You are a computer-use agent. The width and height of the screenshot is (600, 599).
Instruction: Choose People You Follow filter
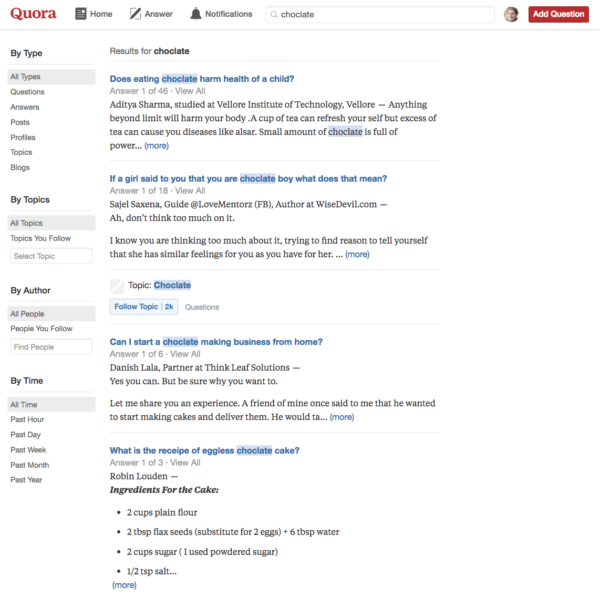click(x=41, y=328)
